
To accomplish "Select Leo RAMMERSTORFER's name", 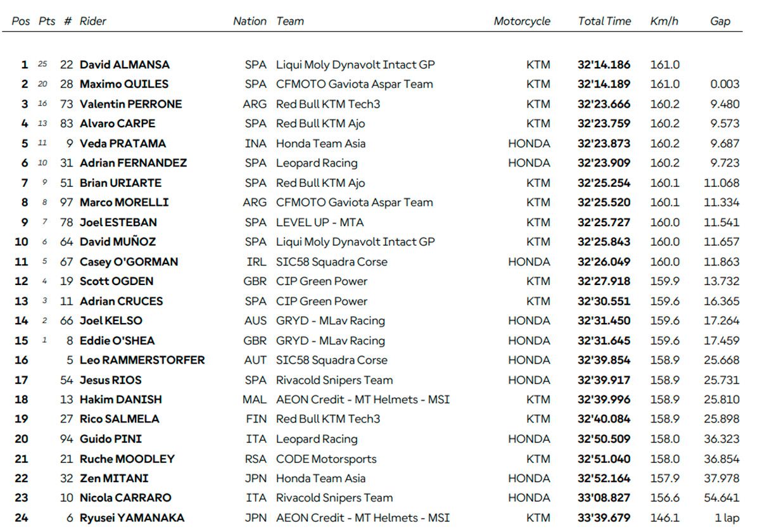I will [142, 360].
